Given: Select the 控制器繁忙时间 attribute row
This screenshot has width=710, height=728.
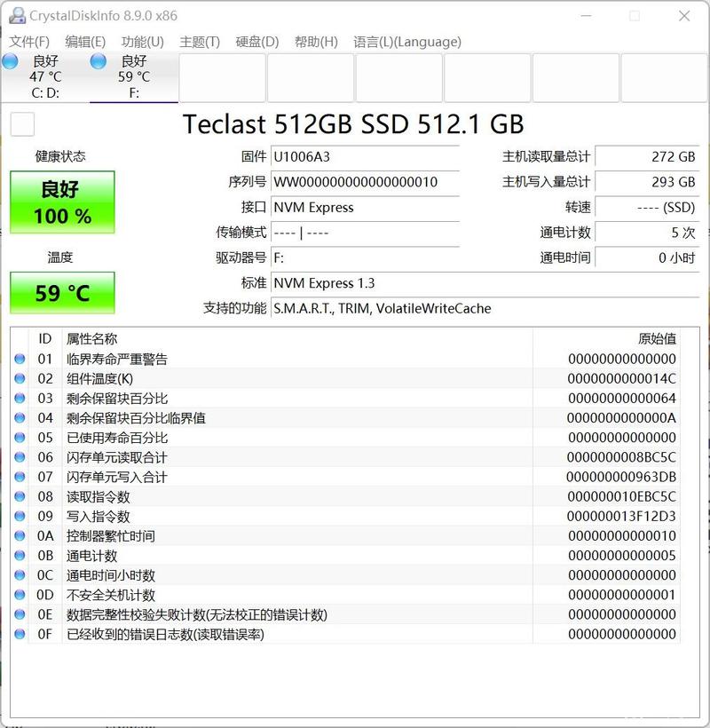Looking at the screenshot, I should (x=345, y=535).
